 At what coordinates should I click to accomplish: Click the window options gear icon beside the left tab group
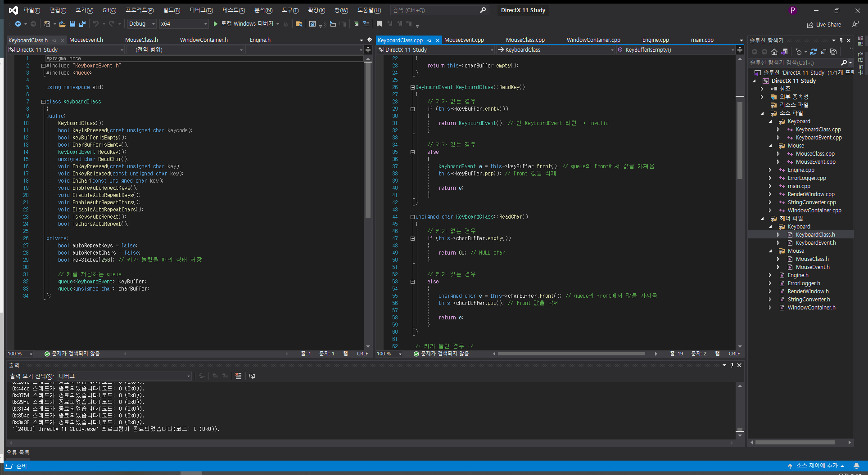370,40
